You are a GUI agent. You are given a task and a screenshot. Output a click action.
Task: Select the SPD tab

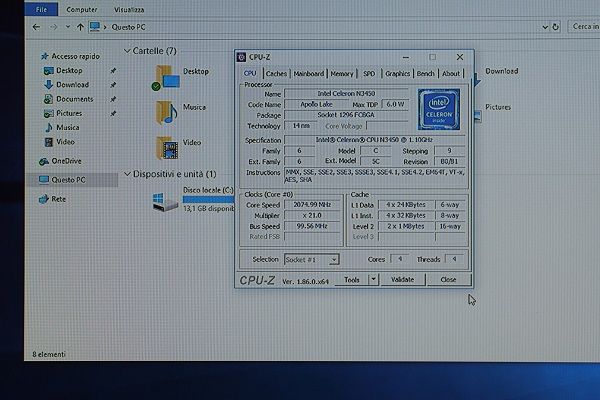click(x=369, y=73)
